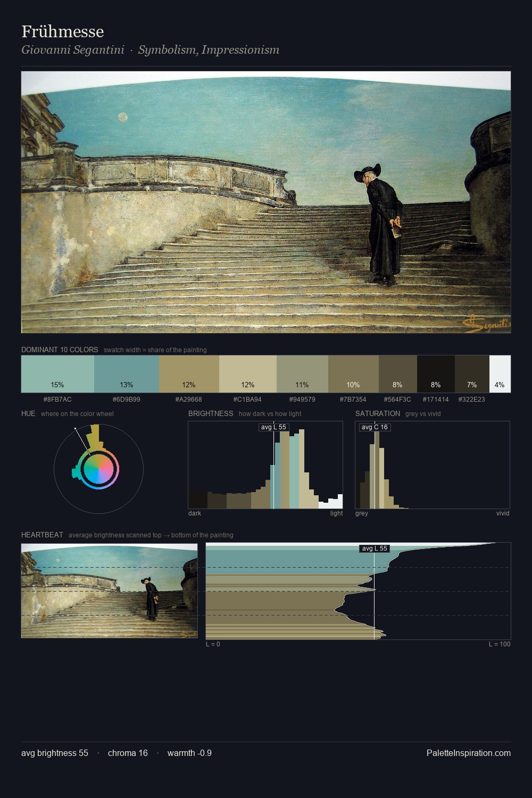Click the 'BRIGHTNESS' section heading
The width and height of the screenshot is (532, 798).
211,413
